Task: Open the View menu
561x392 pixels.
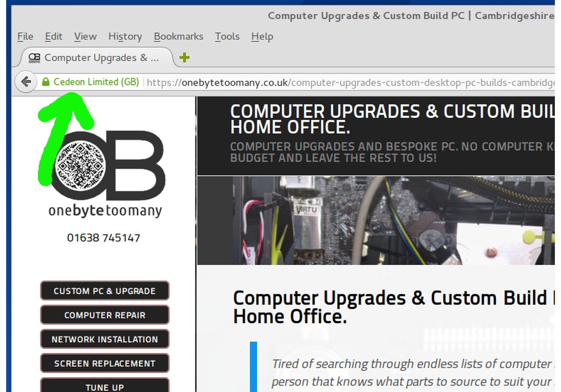Action: [85, 36]
